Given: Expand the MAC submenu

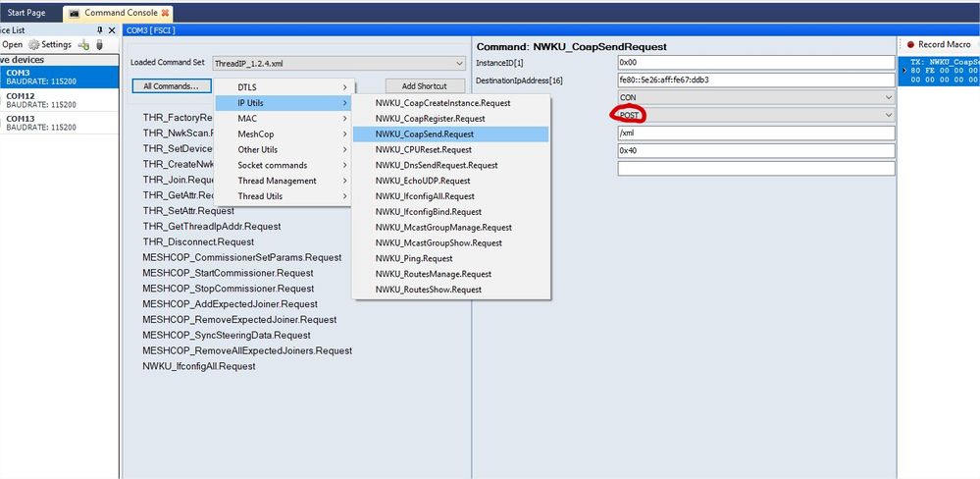Looking at the screenshot, I should [284, 118].
